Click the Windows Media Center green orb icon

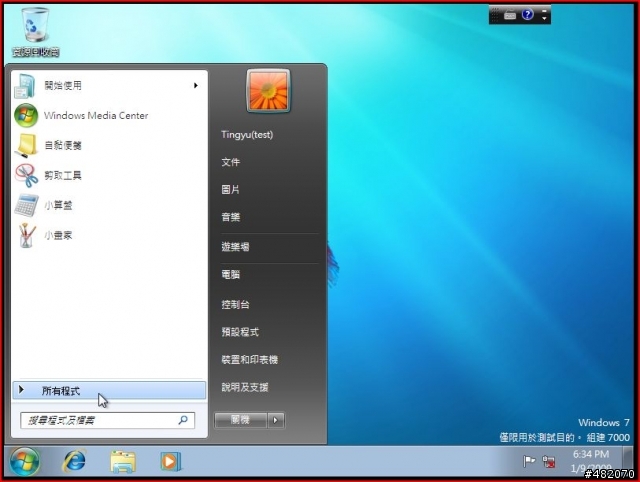(26, 116)
